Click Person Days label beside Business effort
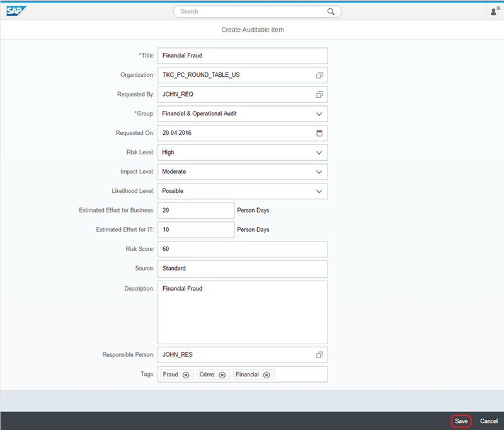Viewport: 504px width, 430px height. tap(253, 211)
